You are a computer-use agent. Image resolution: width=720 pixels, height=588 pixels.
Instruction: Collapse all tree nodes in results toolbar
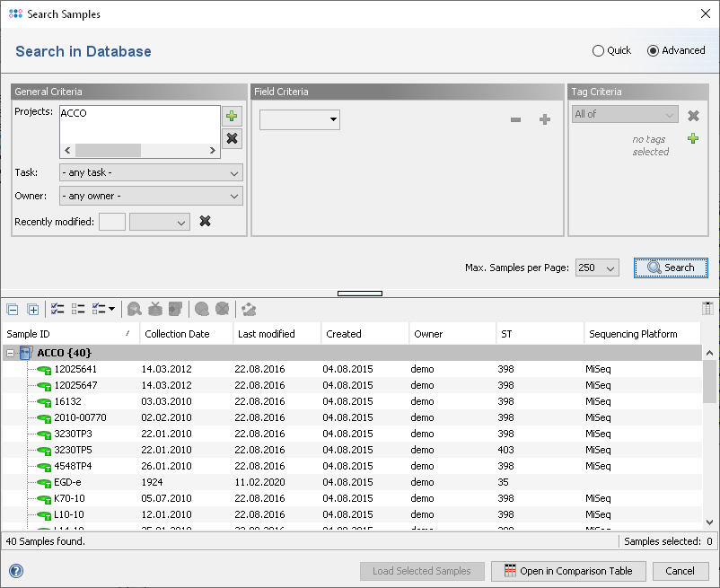pos(13,310)
